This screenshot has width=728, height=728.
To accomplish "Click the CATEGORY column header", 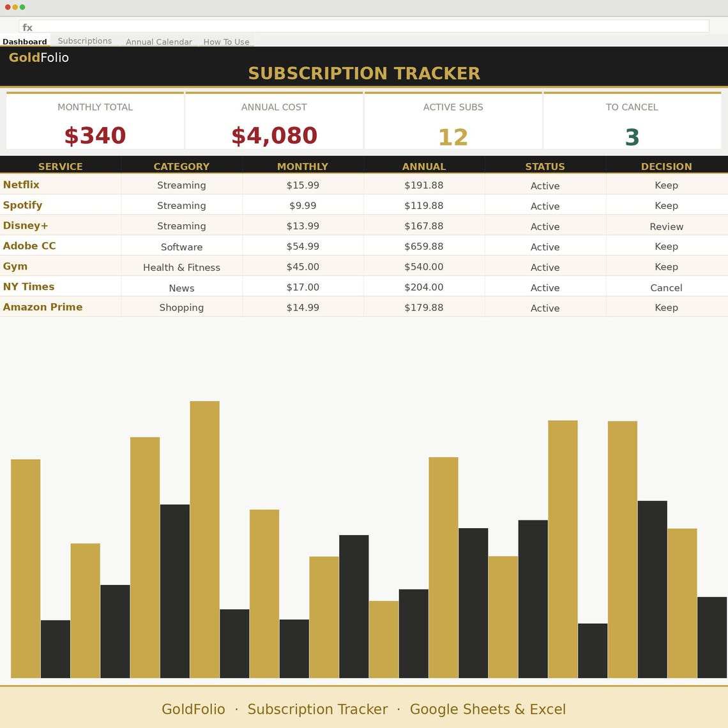I will (181, 166).
